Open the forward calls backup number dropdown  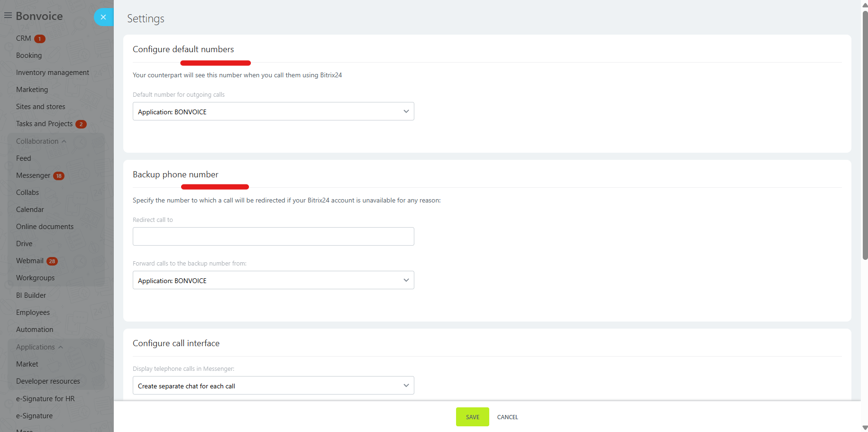coord(273,280)
